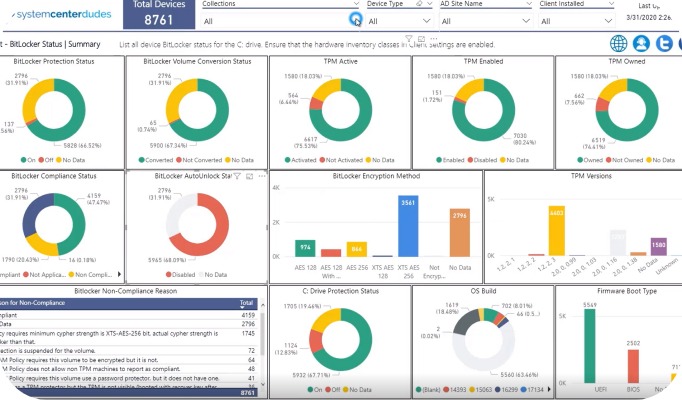Click focus mode icon above the description text

point(421,39)
